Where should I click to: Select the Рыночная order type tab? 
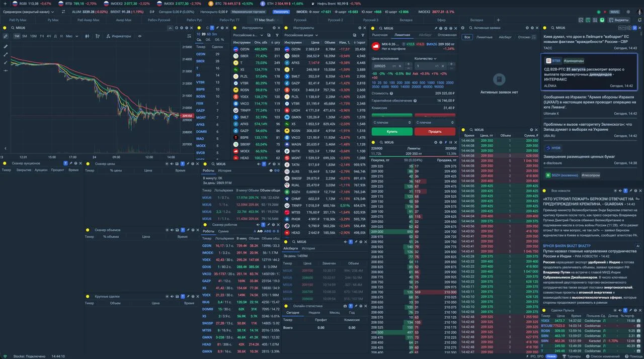point(380,35)
